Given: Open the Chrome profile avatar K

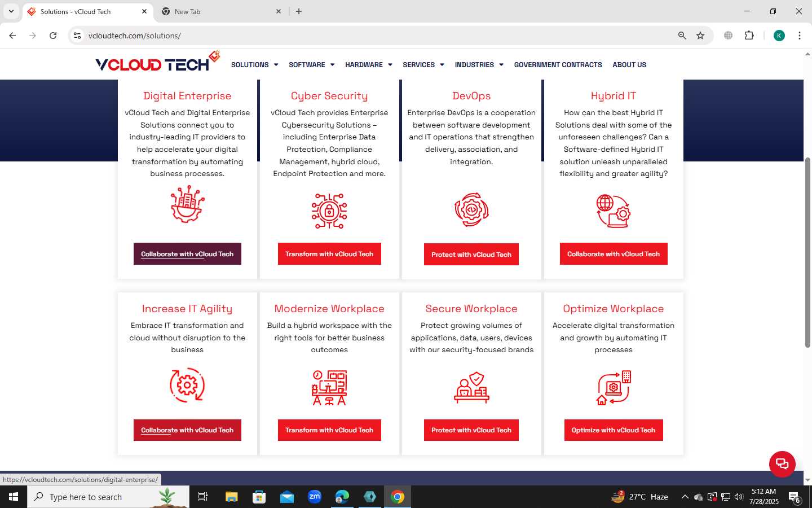Looking at the screenshot, I should pyautogui.click(x=779, y=36).
